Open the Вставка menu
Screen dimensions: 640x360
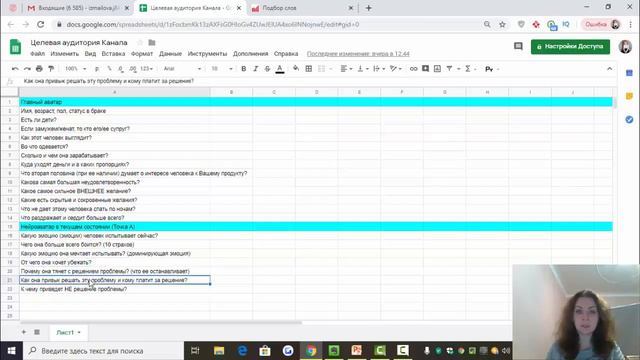113,53
